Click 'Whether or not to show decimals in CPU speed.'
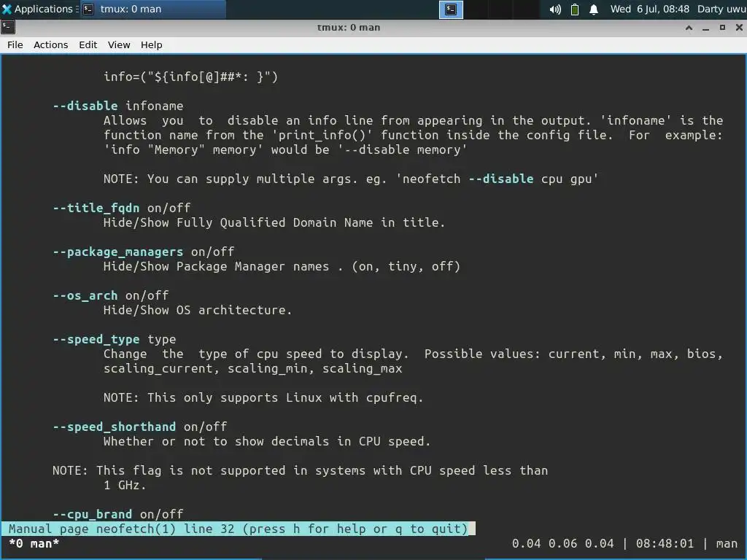The image size is (747, 560). 267,441
